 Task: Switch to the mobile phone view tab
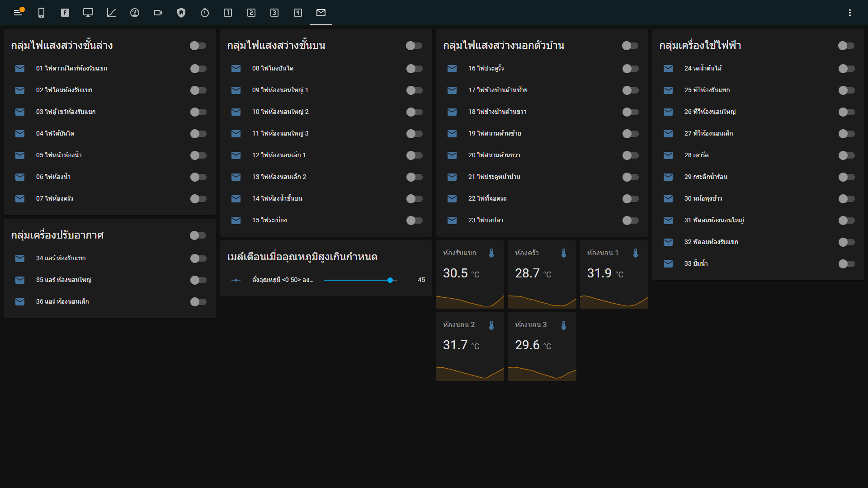[x=41, y=13]
